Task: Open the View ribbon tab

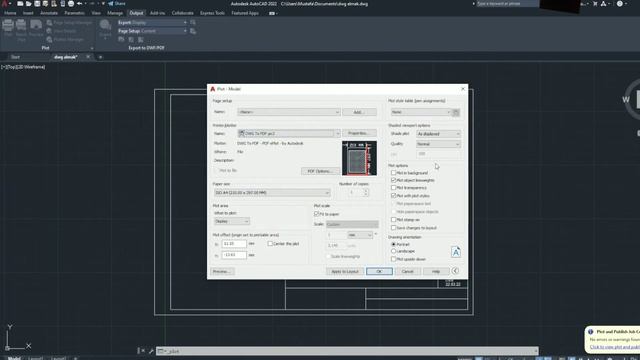Action: pyautogui.click(x=96, y=13)
